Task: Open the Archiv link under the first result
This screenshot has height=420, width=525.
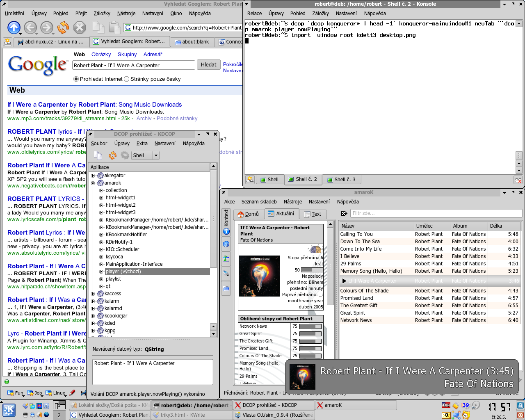Action: coord(144,119)
